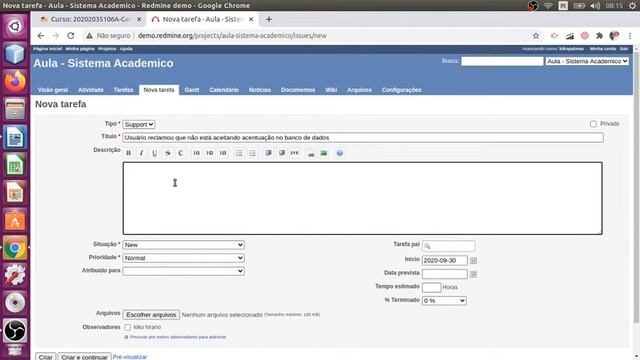Image resolution: width=640 pixels, height=360 pixels.
Task: Go back in Chrome navigation
Action: click(40, 36)
